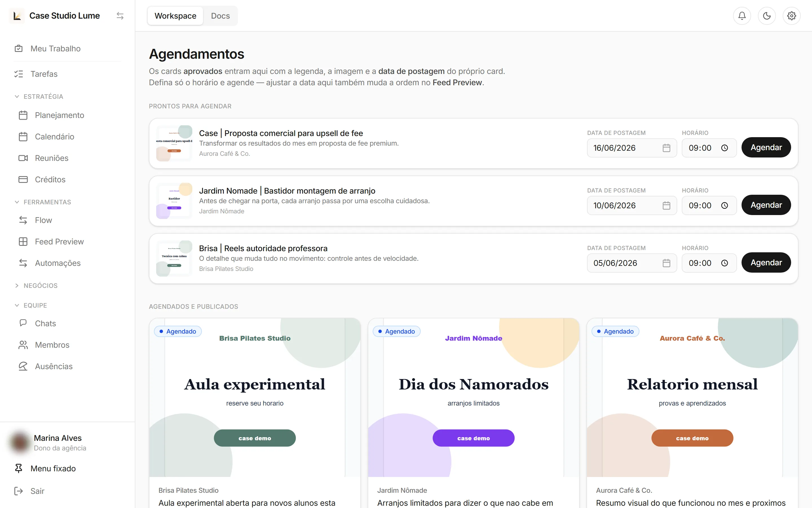812x508 pixels.
Task: Expand the NEGÓCIOS section
Action: click(x=36, y=286)
